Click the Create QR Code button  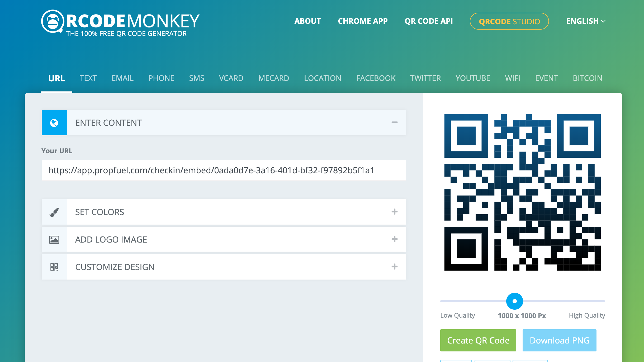(478, 340)
